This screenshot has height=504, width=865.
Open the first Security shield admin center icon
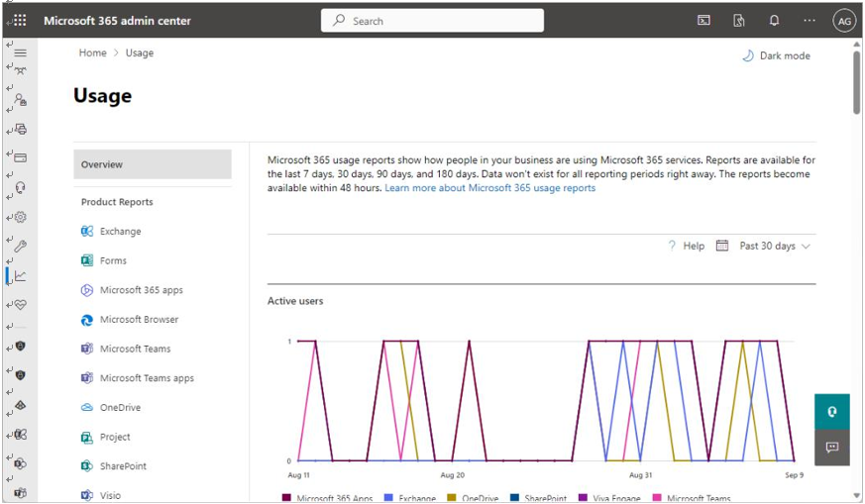(21, 347)
